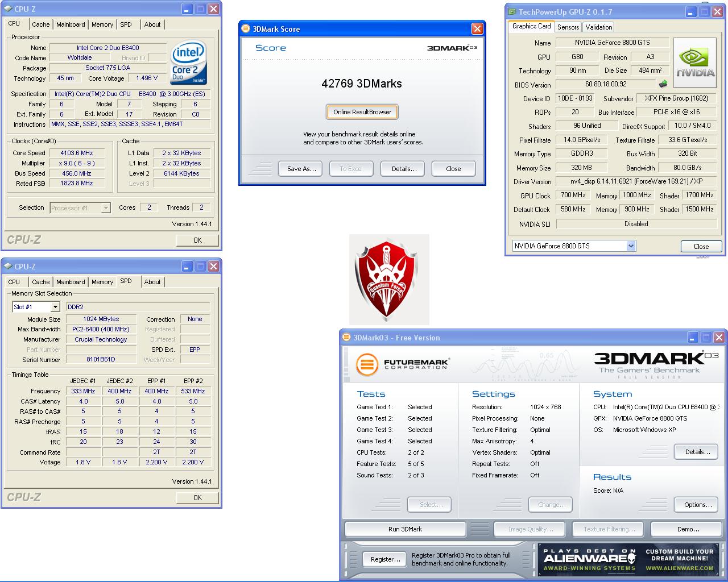The height and width of the screenshot is (582, 728).
Task: Select Graphics Card tab in GPU-Z
Action: click(x=531, y=26)
